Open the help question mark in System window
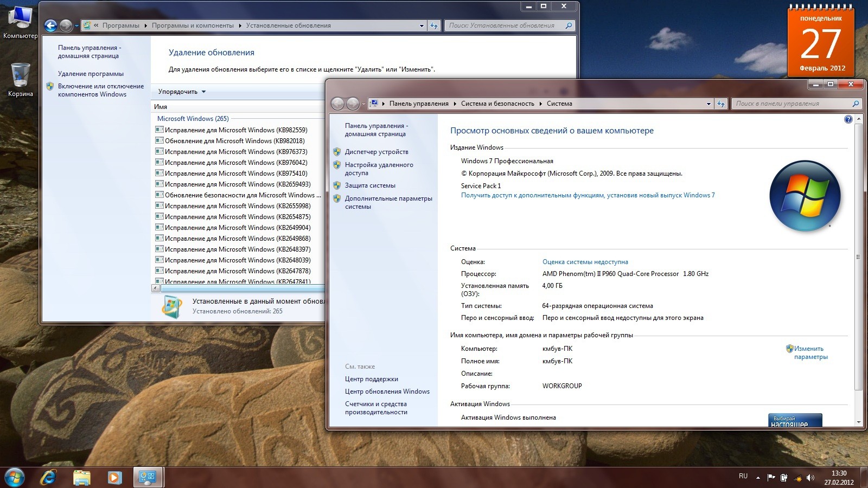Screen dimensions: 868x488 tap(848, 119)
